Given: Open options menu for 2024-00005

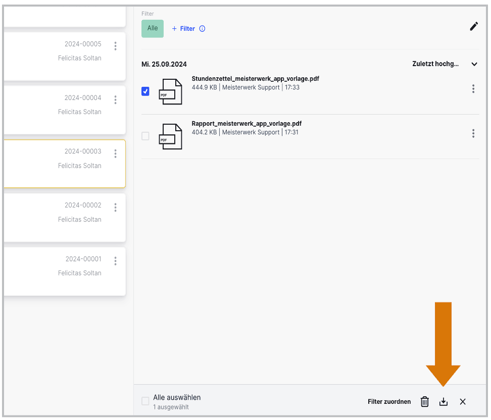Looking at the screenshot, I should tap(115, 46).
